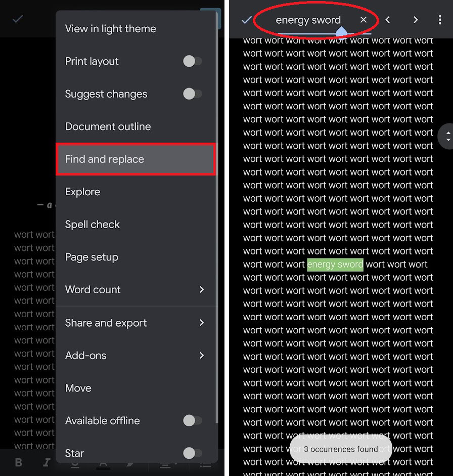The image size is (453, 476).
Task: Go to previous search occurrence
Action: [387, 20]
